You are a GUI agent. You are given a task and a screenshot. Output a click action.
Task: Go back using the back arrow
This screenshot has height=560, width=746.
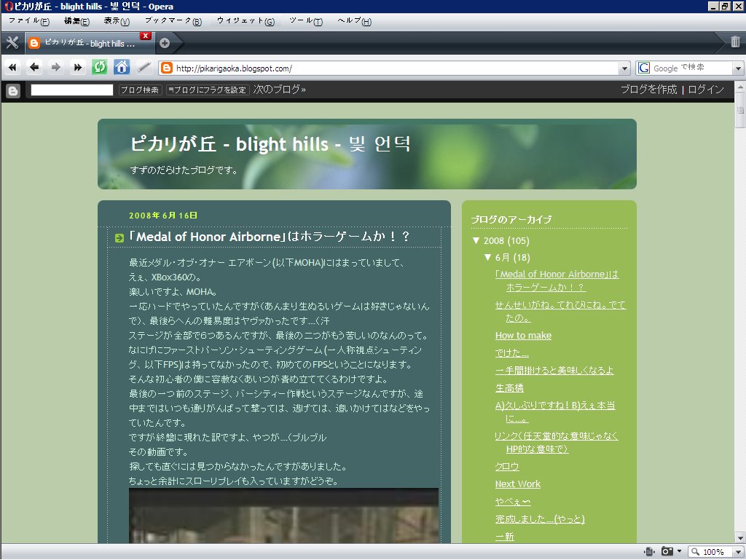coord(34,67)
